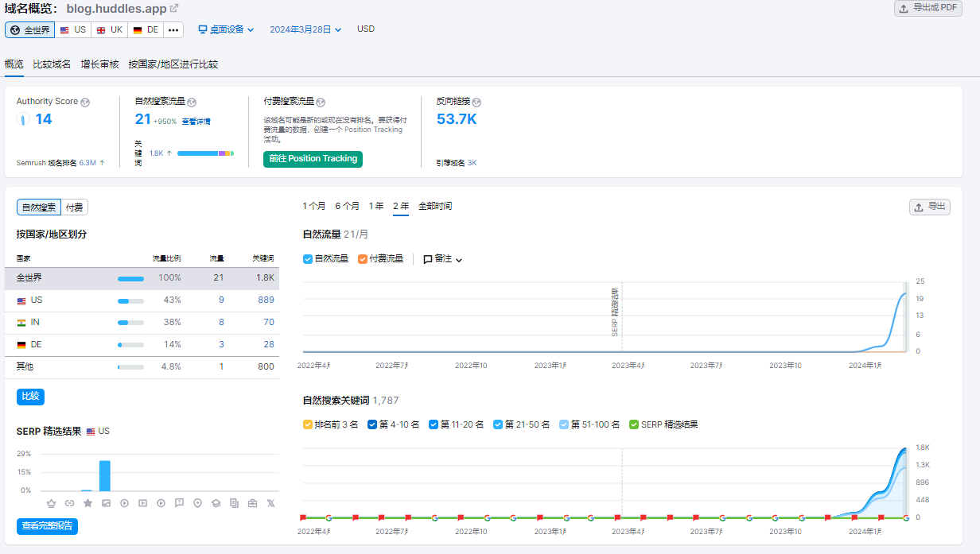Toggle the 排名前 3 名 checkbox
Screen dimensions: 980x554
tap(308, 424)
